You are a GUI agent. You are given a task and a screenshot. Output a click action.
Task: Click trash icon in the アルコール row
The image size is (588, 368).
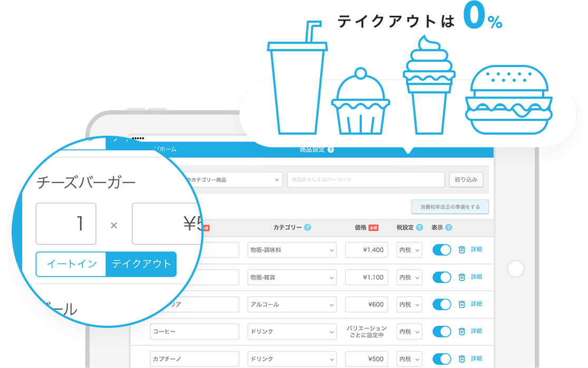(461, 304)
